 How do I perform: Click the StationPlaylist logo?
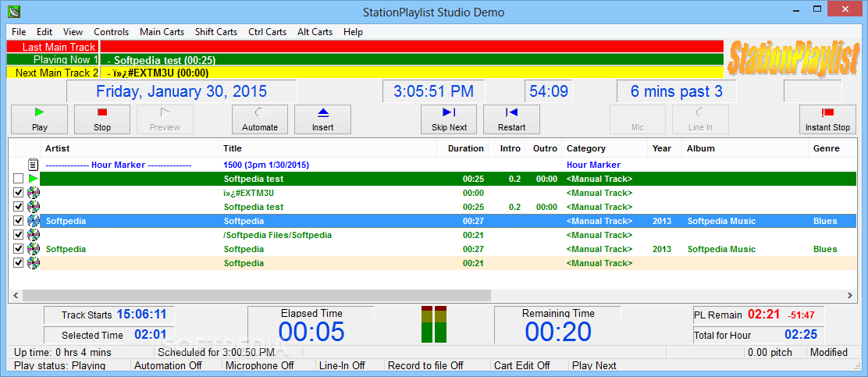(x=795, y=58)
